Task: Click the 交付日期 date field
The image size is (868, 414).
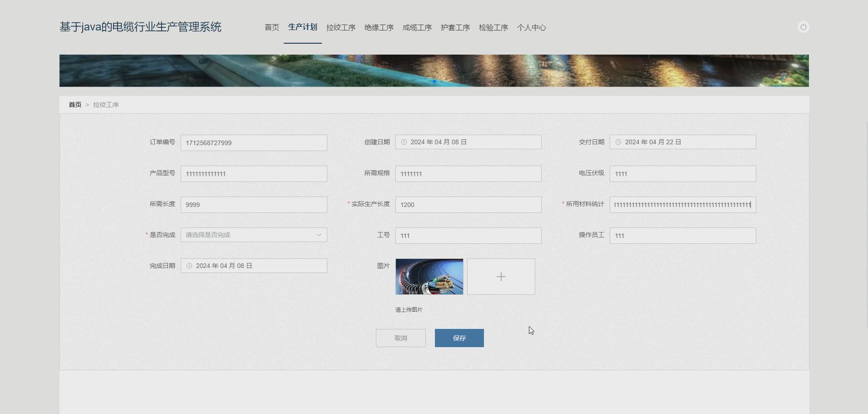Action: [683, 142]
